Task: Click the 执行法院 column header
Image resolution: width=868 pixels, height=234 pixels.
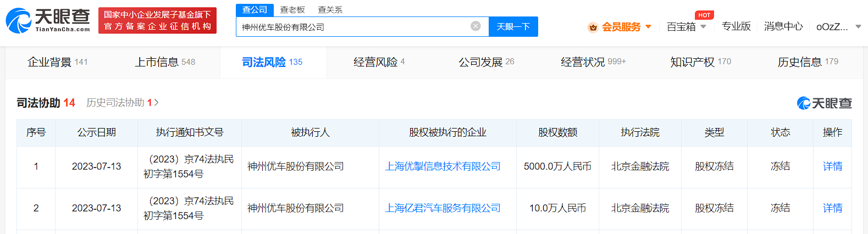Action: pyautogui.click(x=640, y=132)
